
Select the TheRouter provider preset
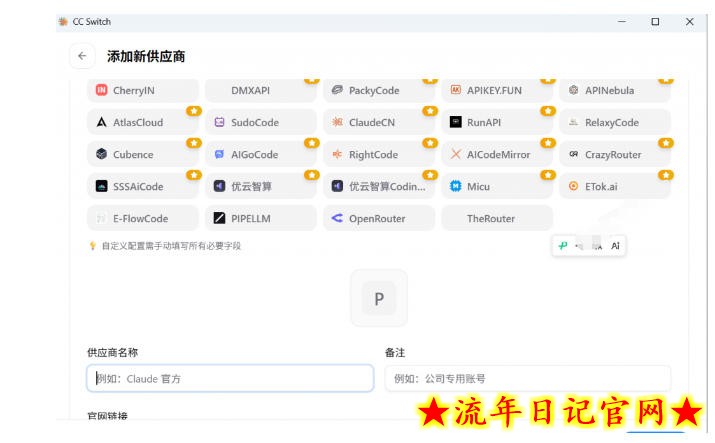coord(497,218)
